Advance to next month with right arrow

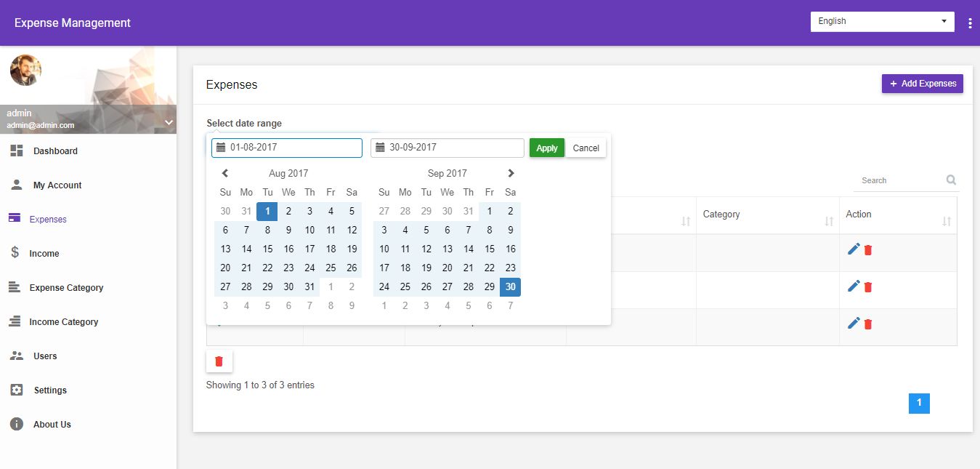click(511, 173)
